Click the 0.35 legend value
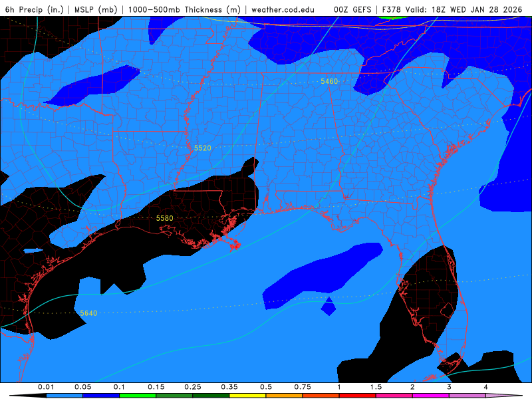This screenshot has height=399, width=532. [x=229, y=387]
